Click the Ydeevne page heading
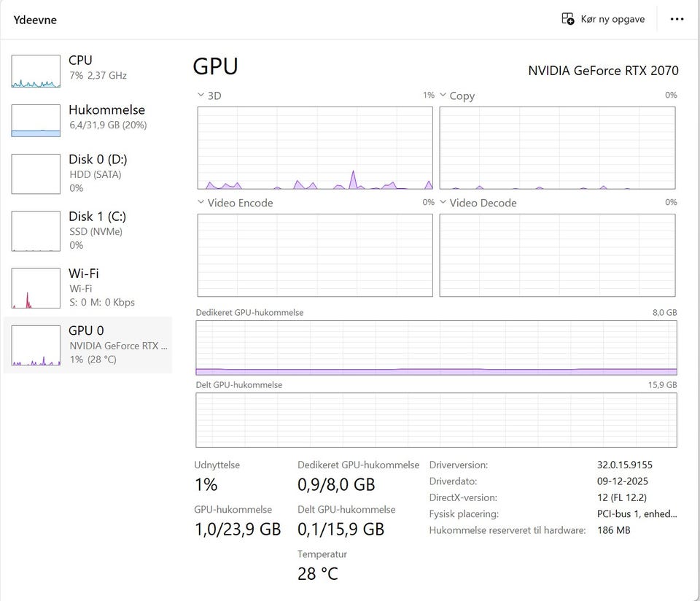Image resolution: width=700 pixels, height=601 pixels. pyautogui.click(x=35, y=20)
